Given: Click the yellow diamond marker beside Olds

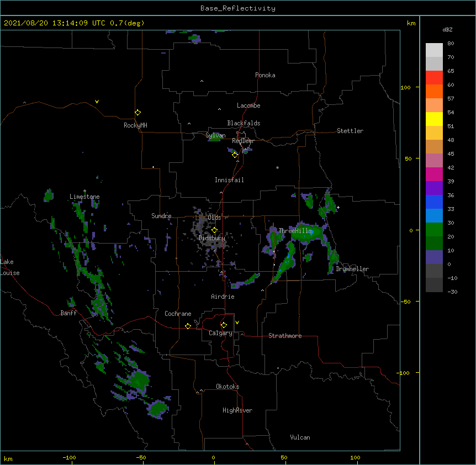Looking at the screenshot, I should [x=214, y=230].
